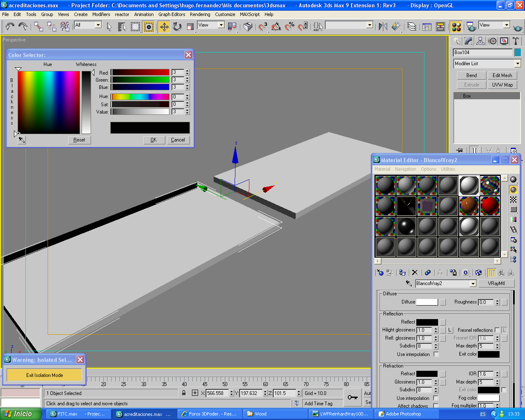Pick material from object with eyedropper

click(x=409, y=283)
